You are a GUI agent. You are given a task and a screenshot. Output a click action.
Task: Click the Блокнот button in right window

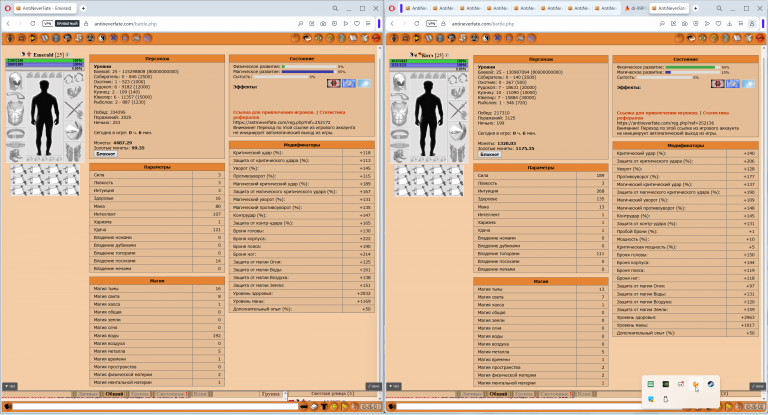490,154
